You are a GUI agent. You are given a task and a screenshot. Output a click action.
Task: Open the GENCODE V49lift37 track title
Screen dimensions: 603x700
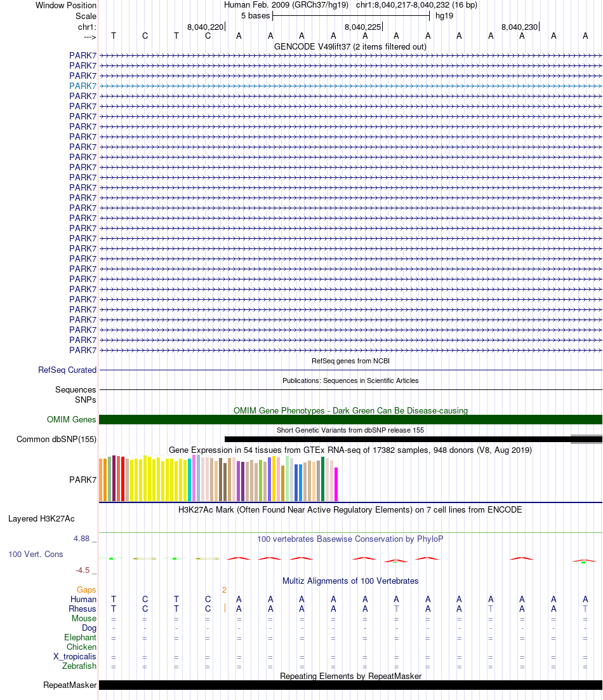pyautogui.click(x=350, y=46)
